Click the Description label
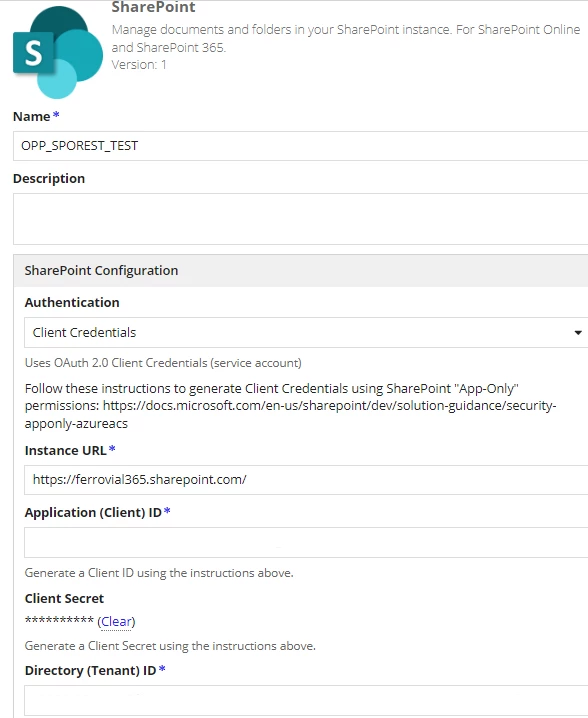 49,179
